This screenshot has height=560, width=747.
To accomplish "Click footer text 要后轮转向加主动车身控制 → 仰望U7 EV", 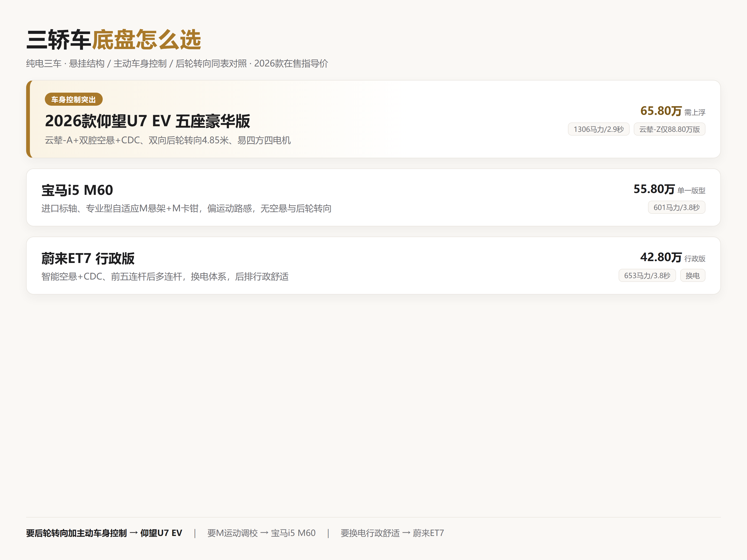I will tap(104, 533).
